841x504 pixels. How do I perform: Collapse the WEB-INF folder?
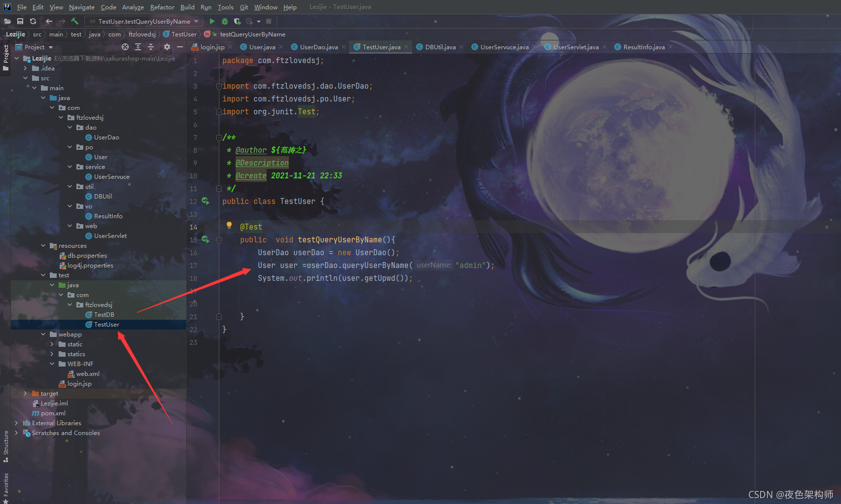coord(52,364)
